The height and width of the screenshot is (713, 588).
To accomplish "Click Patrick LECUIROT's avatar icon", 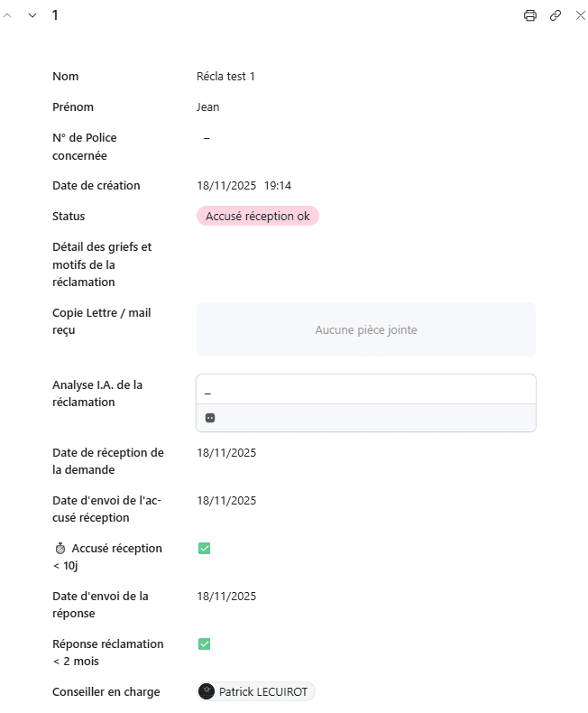I will point(207,691).
